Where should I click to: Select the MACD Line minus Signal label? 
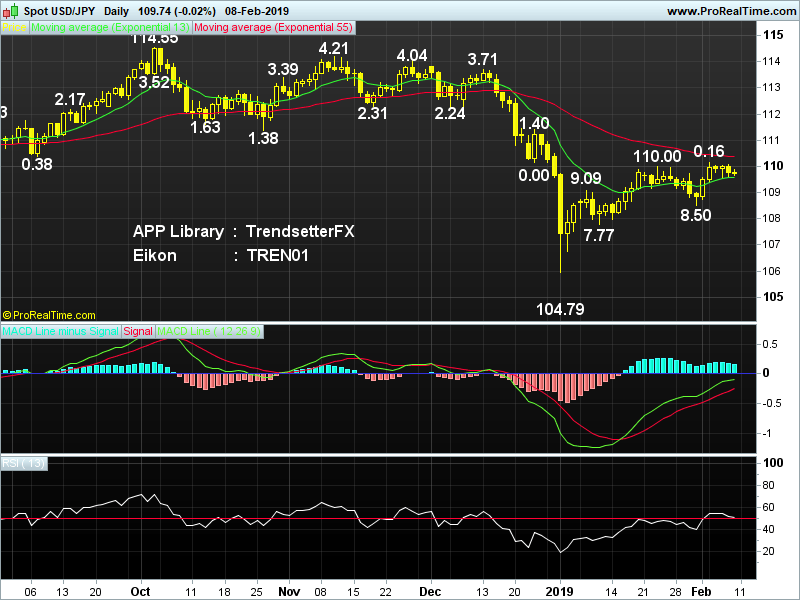click(61, 332)
